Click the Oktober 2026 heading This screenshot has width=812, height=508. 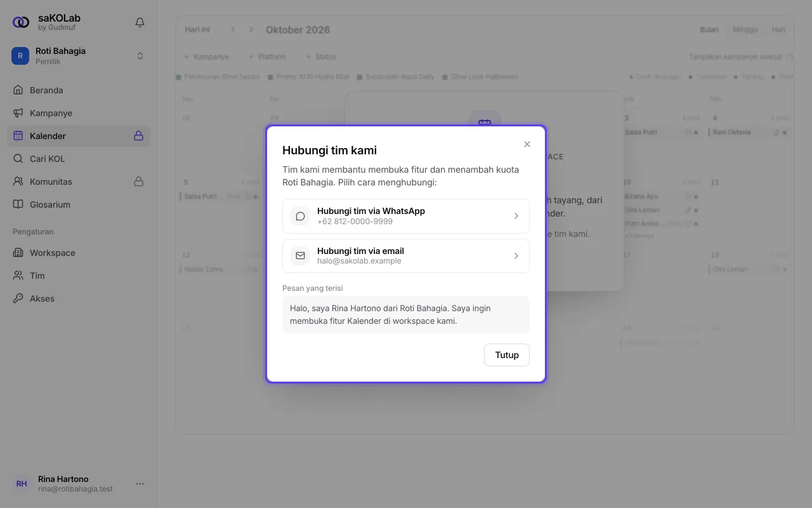[x=298, y=30]
